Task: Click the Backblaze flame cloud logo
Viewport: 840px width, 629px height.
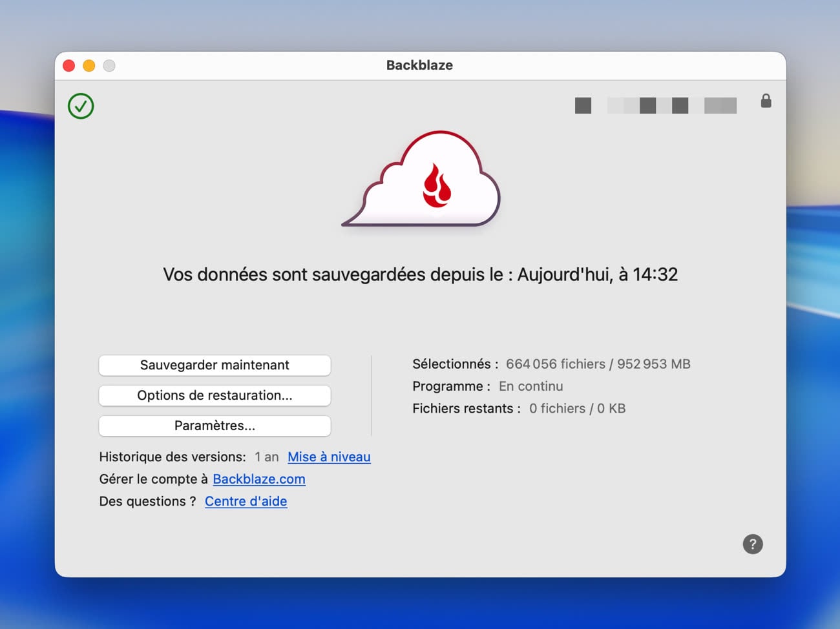Action: pyautogui.click(x=423, y=181)
